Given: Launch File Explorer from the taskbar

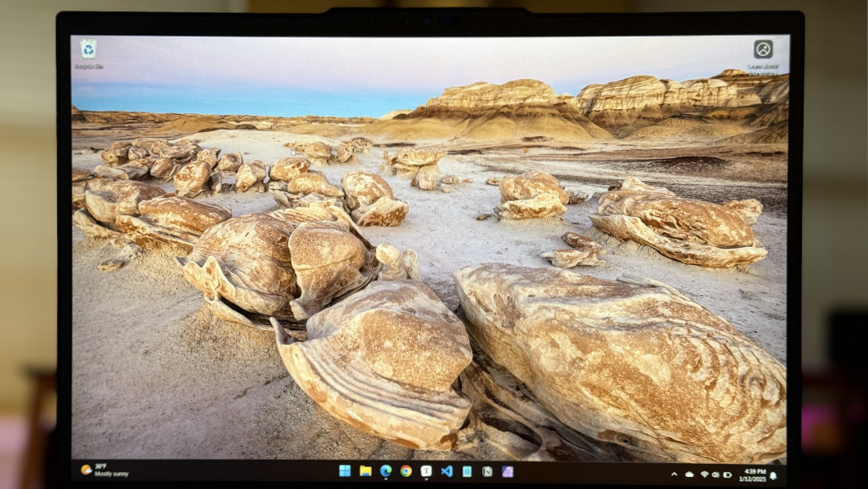Looking at the screenshot, I should pos(366,471).
